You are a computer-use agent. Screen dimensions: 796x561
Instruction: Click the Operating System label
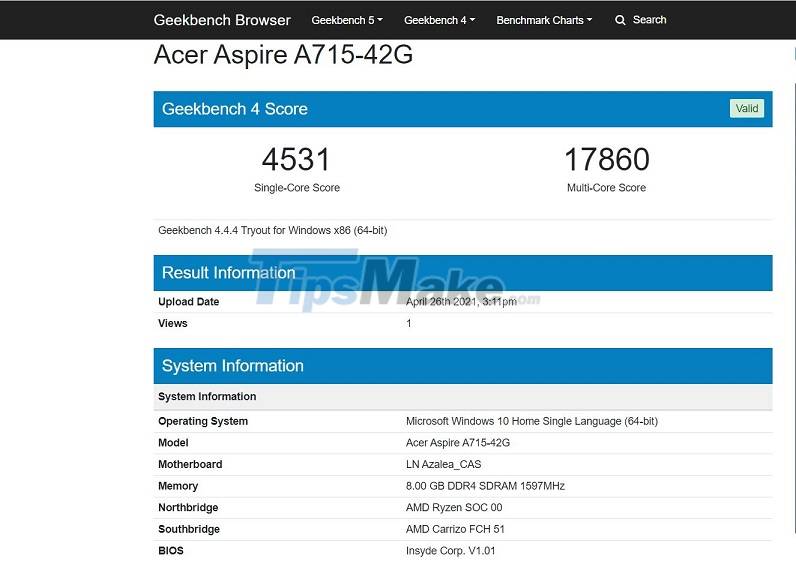click(x=203, y=421)
